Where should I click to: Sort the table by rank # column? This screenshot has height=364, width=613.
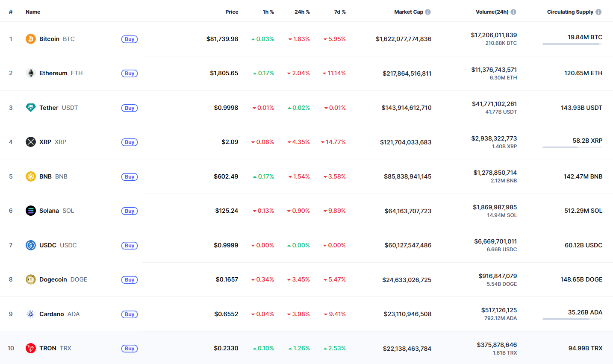coord(11,12)
